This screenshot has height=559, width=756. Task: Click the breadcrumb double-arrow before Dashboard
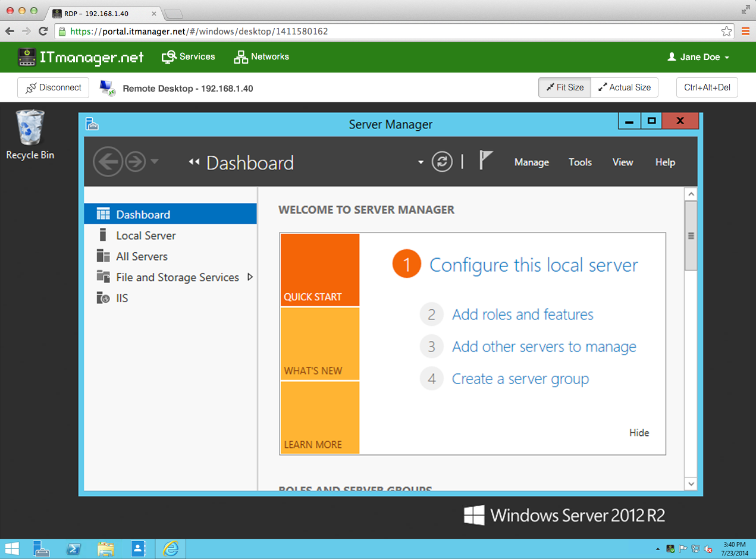[193, 162]
